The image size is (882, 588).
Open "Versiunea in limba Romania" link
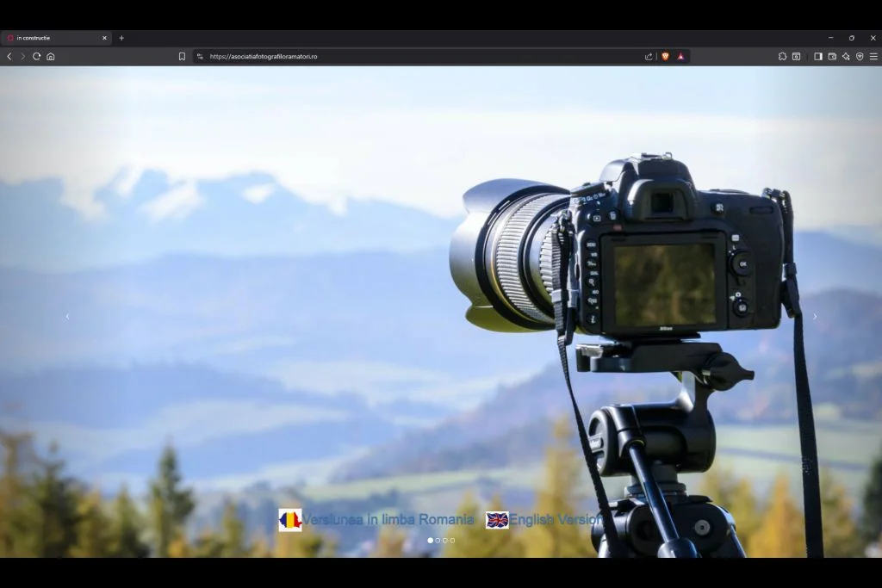coord(387,520)
